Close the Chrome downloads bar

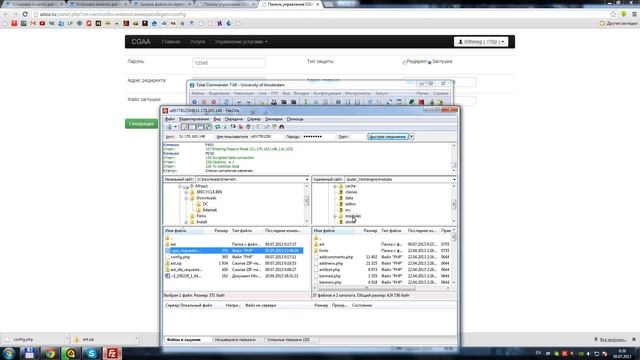pyautogui.click(x=634, y=339)
